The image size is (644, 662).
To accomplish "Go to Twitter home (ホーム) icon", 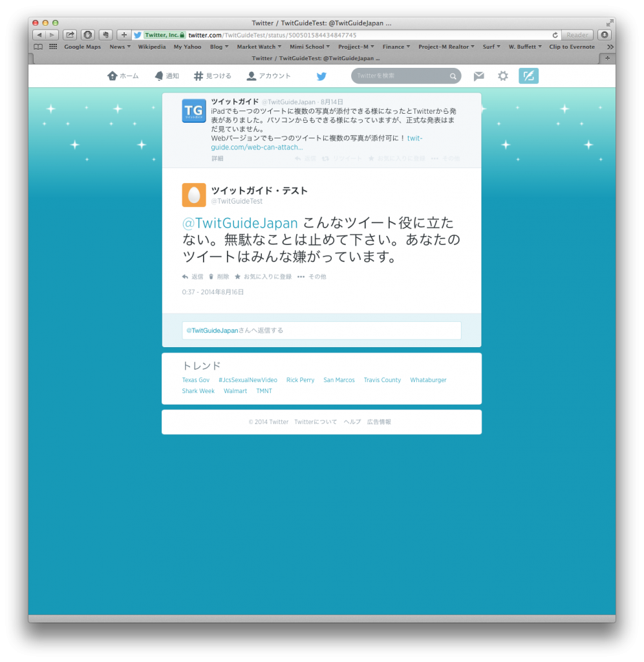I will tap(123, 76).
